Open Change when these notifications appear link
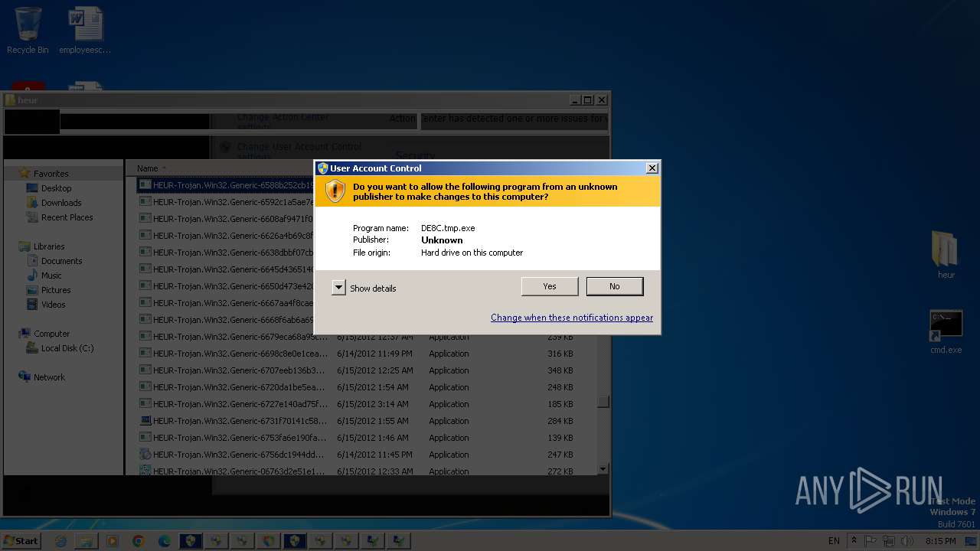This screenshot has width=980, height=551. pyautogui.click(x=572, y=318)
